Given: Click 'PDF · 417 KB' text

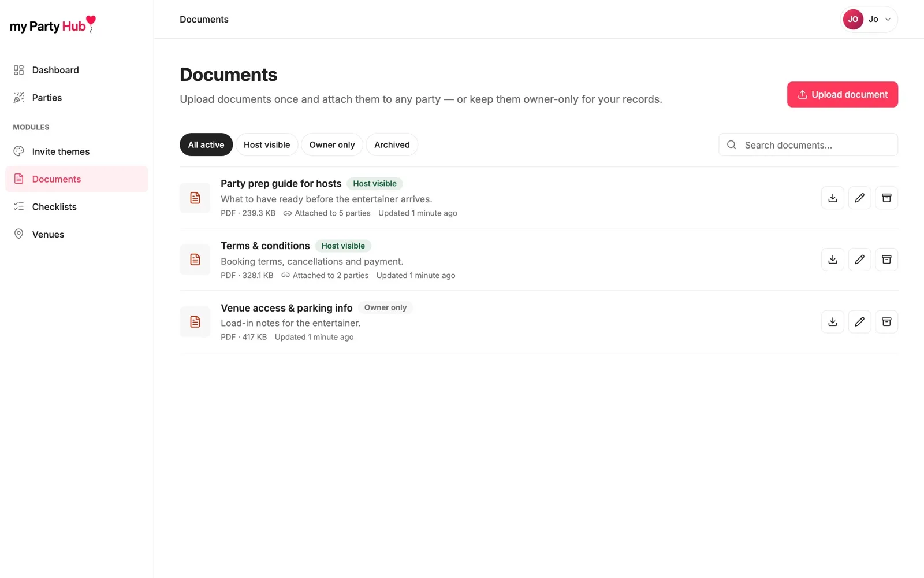Looking at the screenshot, I should tap(244, 337).
